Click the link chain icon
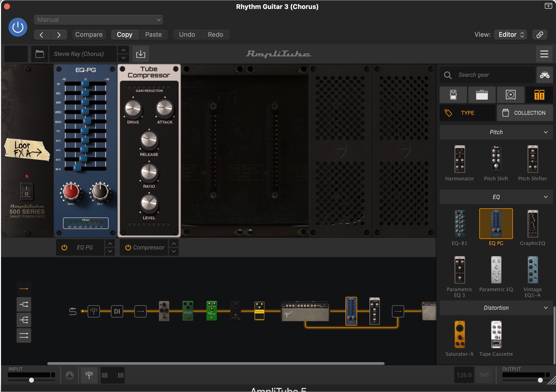 point(540,35)
